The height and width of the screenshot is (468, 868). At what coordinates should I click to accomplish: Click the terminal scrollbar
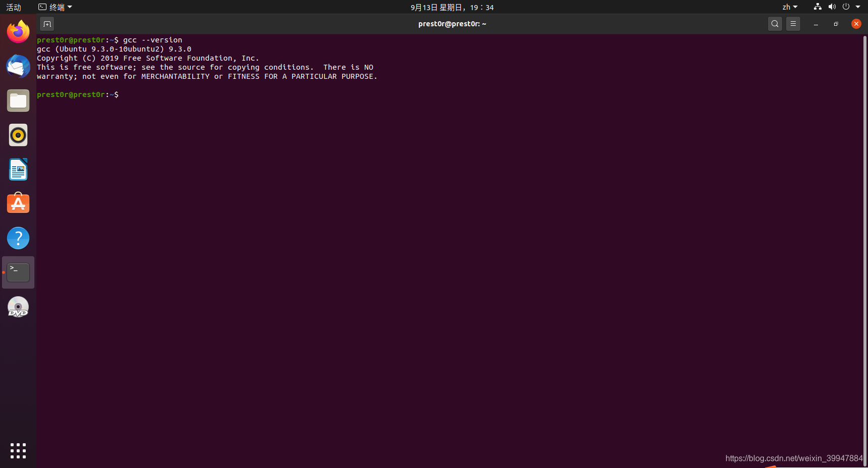coord(864,251)
